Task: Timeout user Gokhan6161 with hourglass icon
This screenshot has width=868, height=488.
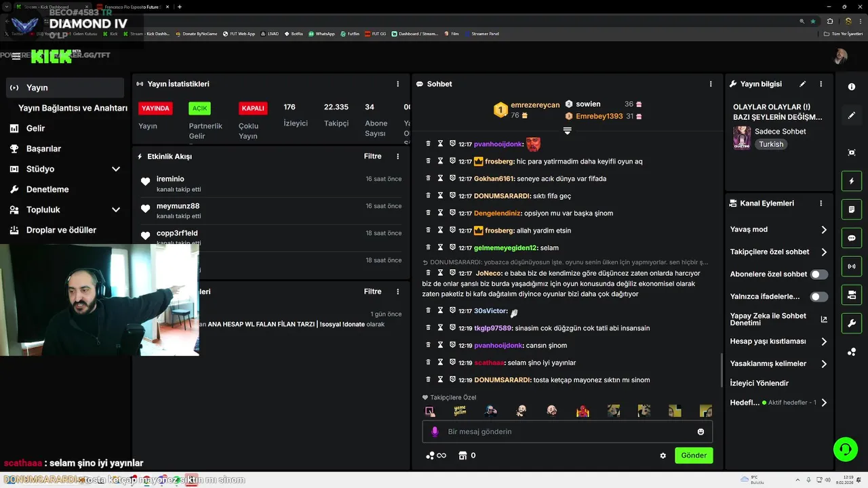Action: 440,178
